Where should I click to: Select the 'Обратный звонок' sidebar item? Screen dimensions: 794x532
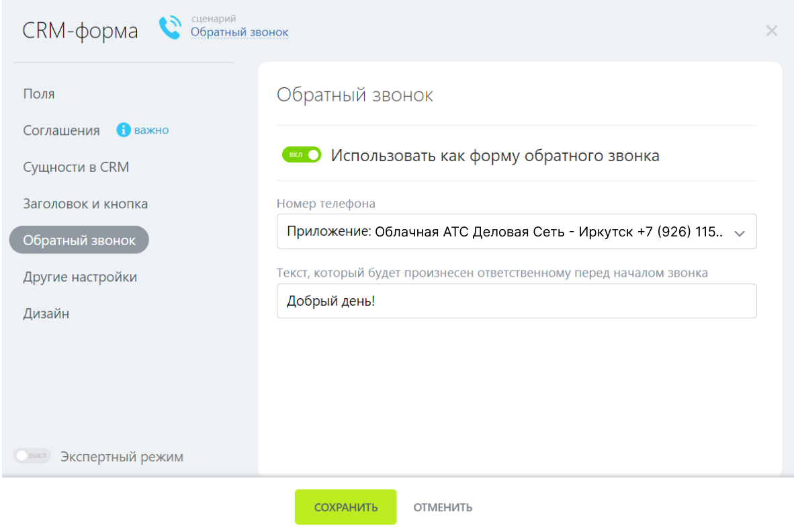tap(79, 240)
